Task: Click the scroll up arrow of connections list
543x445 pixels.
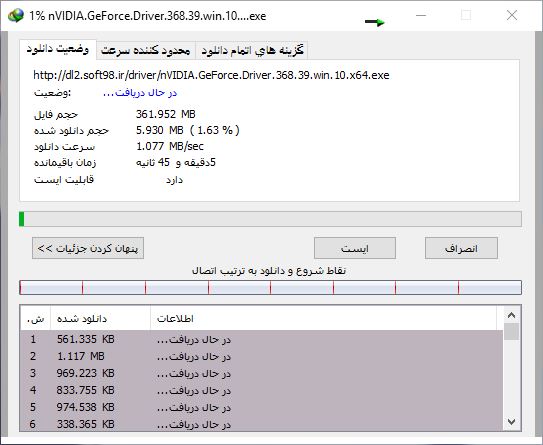Action: pyautogui.click(x=511, y=315)
